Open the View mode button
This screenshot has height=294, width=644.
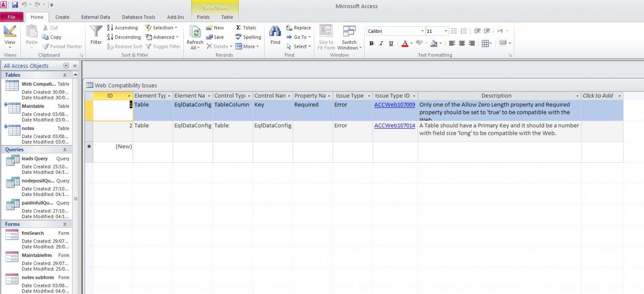pos(10,37)
